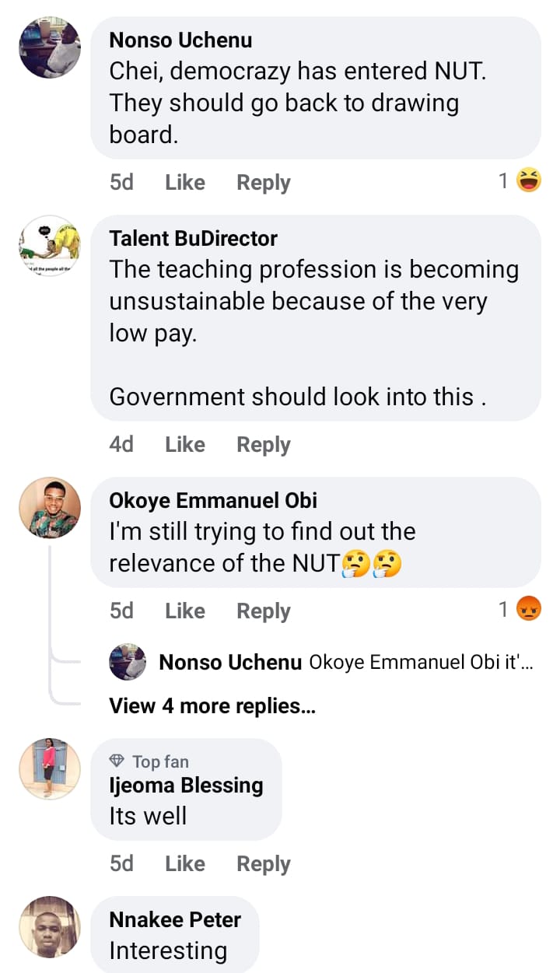Screen dimensions: 560x973
Task: Reply to Okoye Emmanuel Obi's comment
Action: click(264, 611)
